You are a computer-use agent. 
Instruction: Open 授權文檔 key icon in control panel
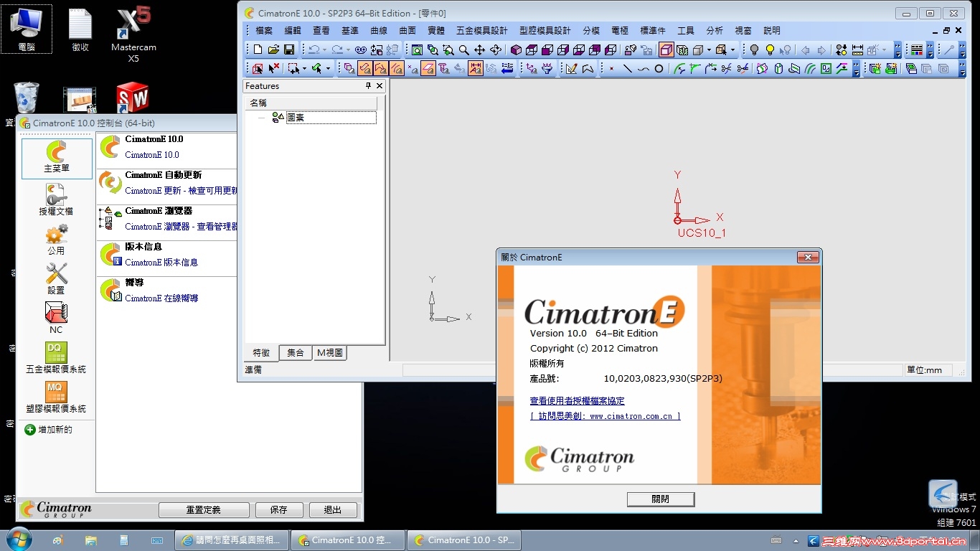pos(56,199)
